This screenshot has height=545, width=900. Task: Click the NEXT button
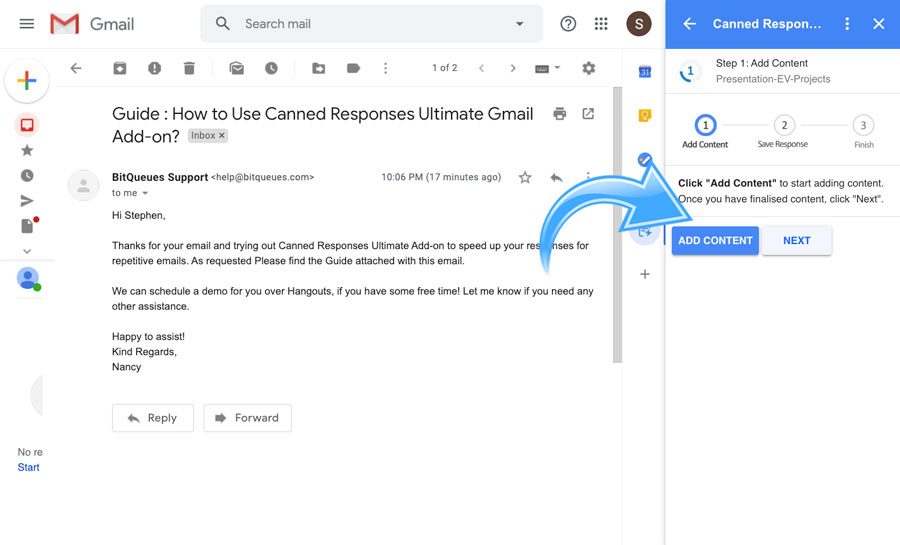(796, 241)
